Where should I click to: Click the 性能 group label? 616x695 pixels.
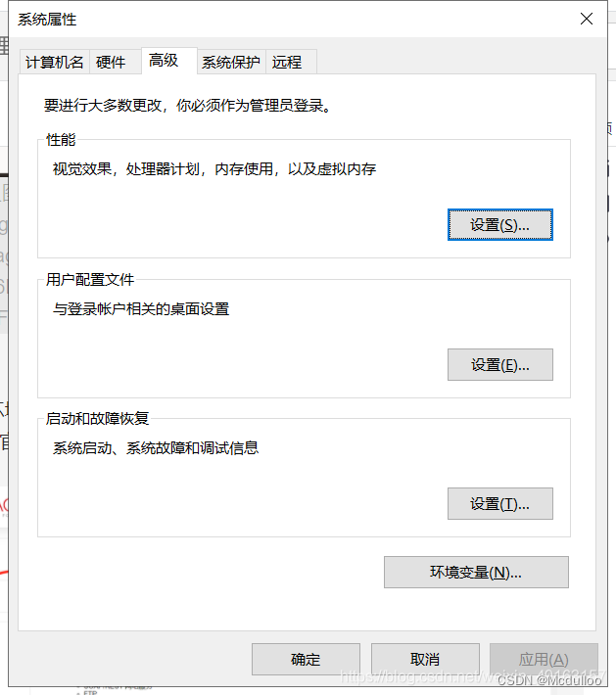[x=61, y=140]
